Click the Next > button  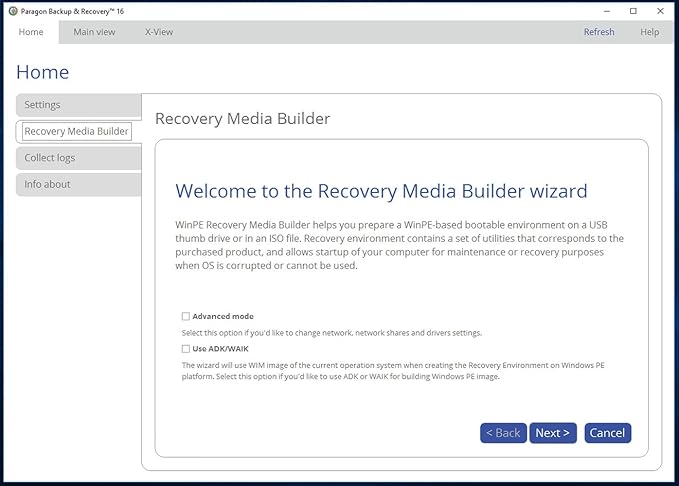pyautogui.click(x=552, y=433)
